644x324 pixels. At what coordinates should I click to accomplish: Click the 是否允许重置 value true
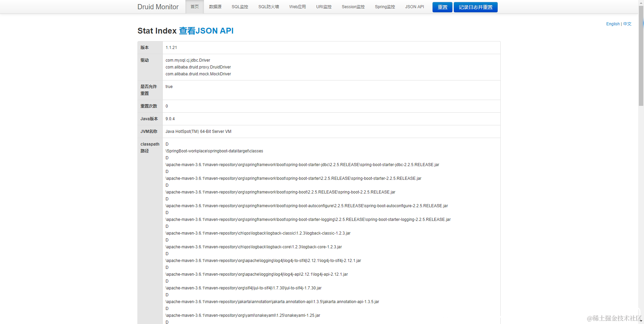click(x=169, y=87)
